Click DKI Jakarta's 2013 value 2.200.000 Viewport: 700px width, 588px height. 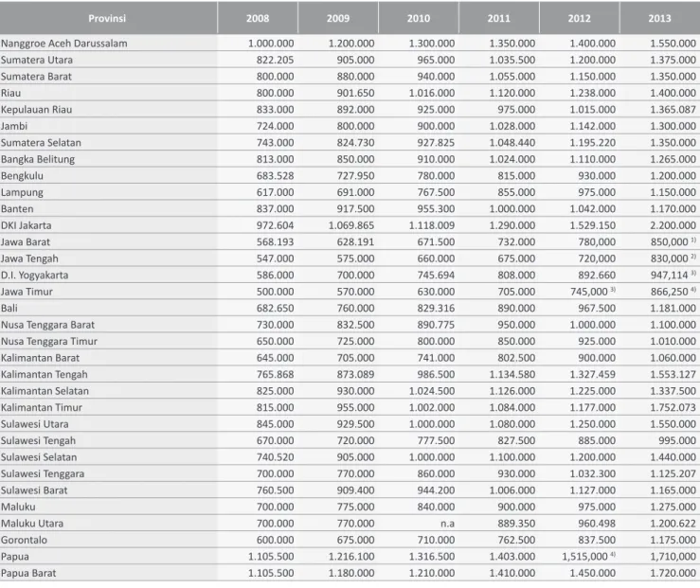[673, 225]
